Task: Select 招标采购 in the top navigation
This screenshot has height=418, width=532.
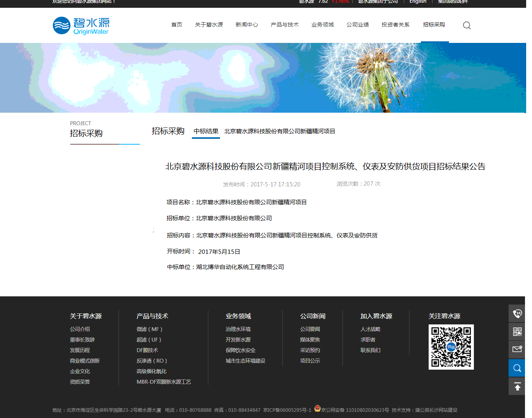Action: pyautogui.click(x=434, y=25)
